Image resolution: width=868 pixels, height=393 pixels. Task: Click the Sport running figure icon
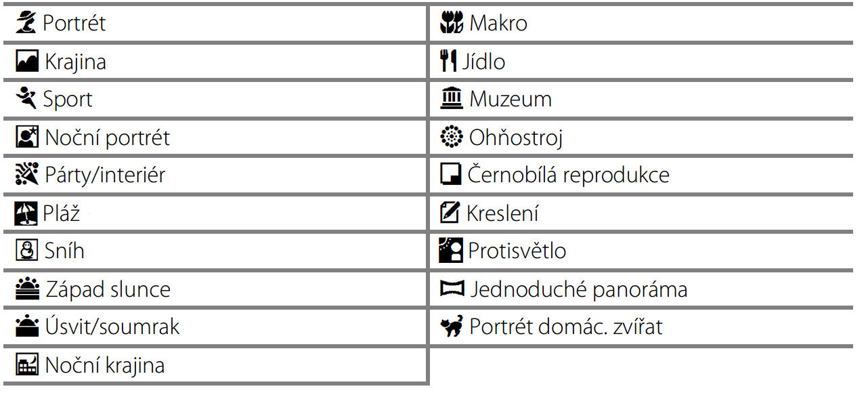(x=27, y=100)
